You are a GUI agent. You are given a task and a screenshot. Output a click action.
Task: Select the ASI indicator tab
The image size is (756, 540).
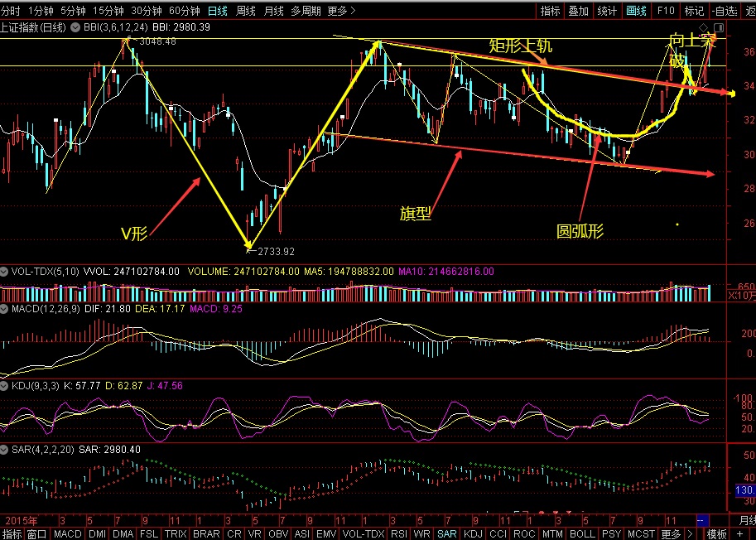click(302, 533)
